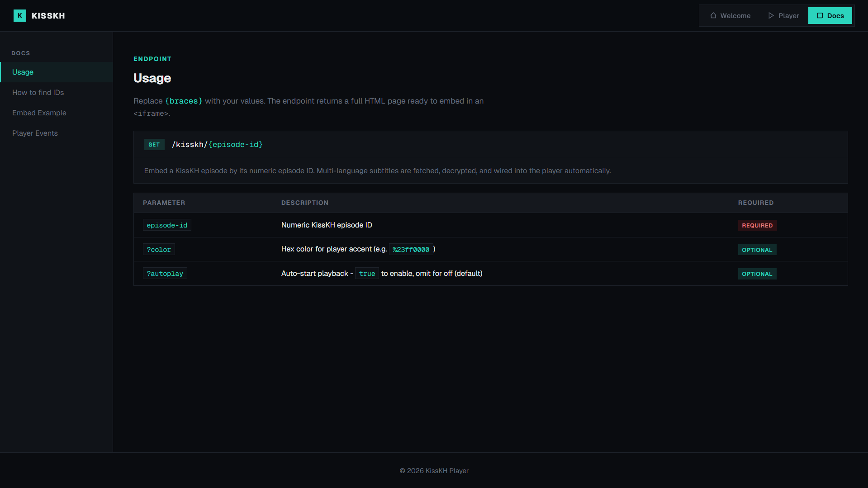Click the GET method badge
Image resolution: width=868 pixels, height=488 pixels.
pyautogui.click(x=154, y=145)
